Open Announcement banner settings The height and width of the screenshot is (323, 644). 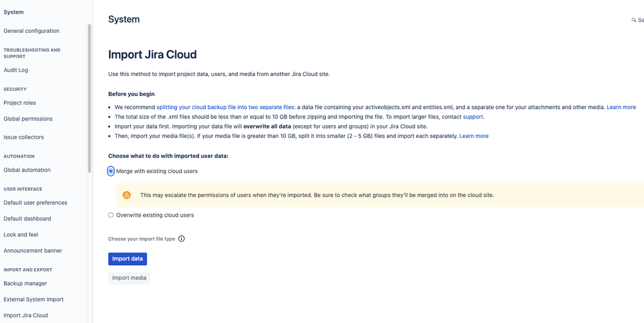(33, 251)
